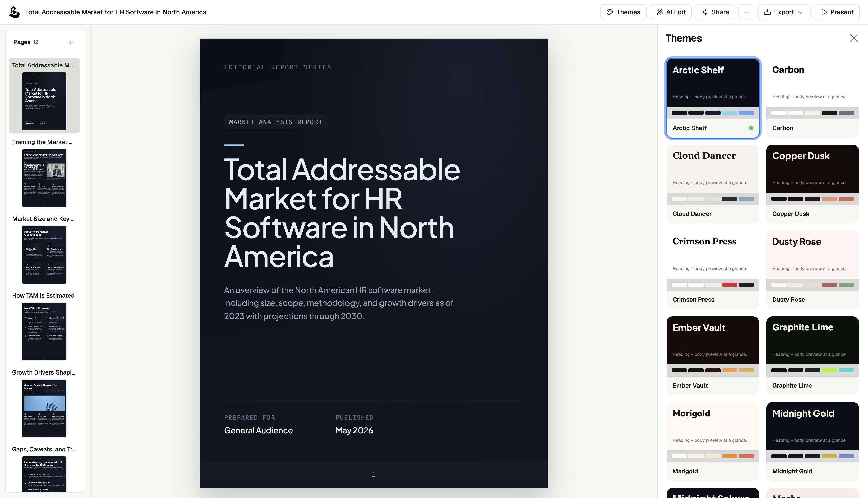Choose the Dusty Rose theme
Screen dimensions: 868x498
coord(812,270)
